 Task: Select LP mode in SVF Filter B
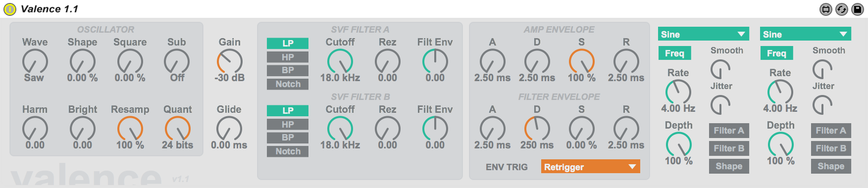coord(288,111)
